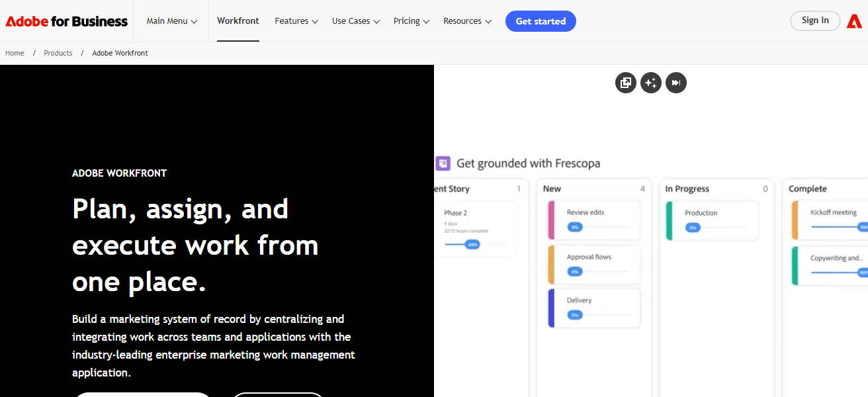Open the Pricing menu

[x=411, y=21]
